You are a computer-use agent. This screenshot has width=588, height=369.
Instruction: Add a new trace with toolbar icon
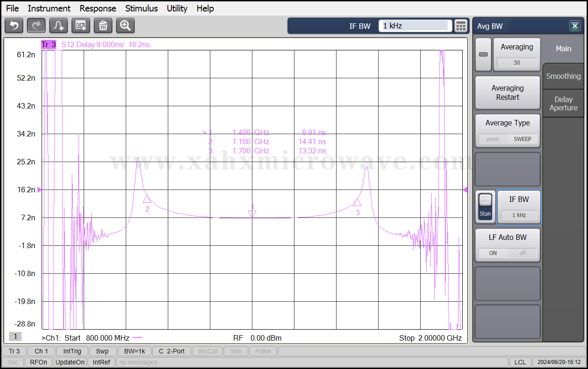[x=59, y=26]
